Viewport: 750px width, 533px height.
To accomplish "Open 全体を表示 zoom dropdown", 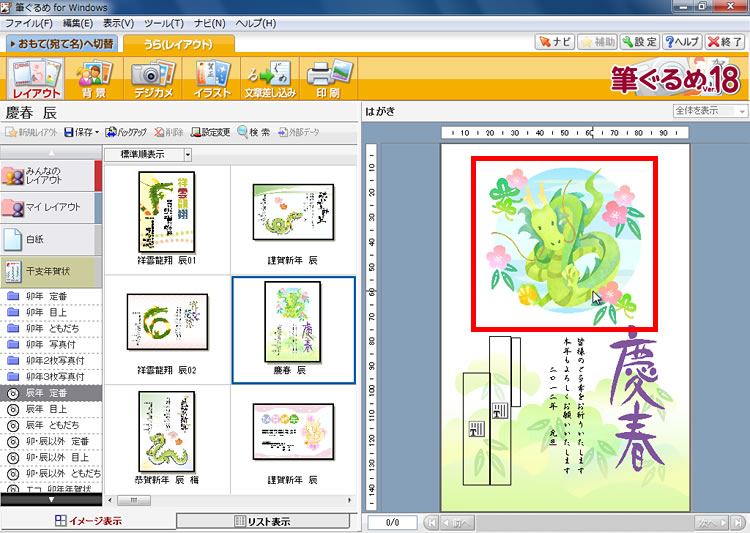I will [710, 111].
